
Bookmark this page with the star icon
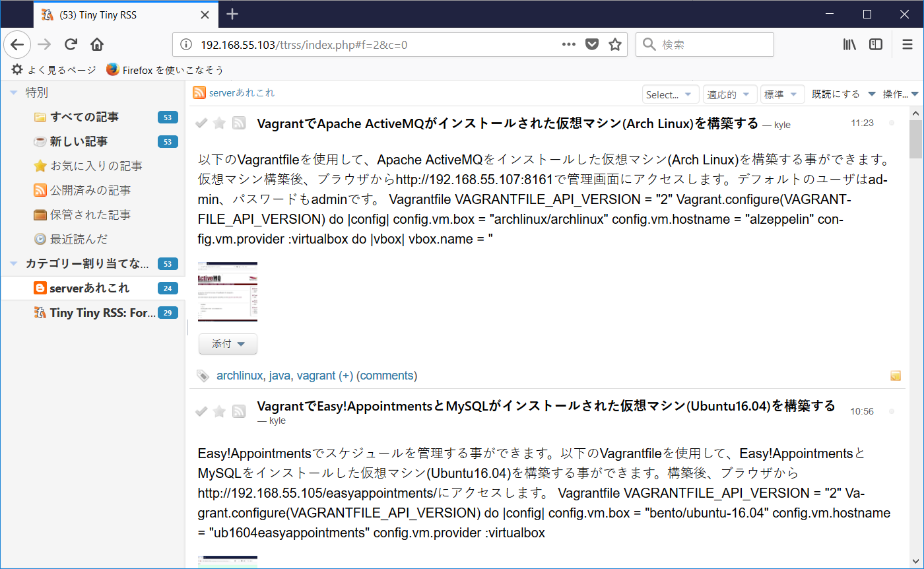(x=615, y=44)
